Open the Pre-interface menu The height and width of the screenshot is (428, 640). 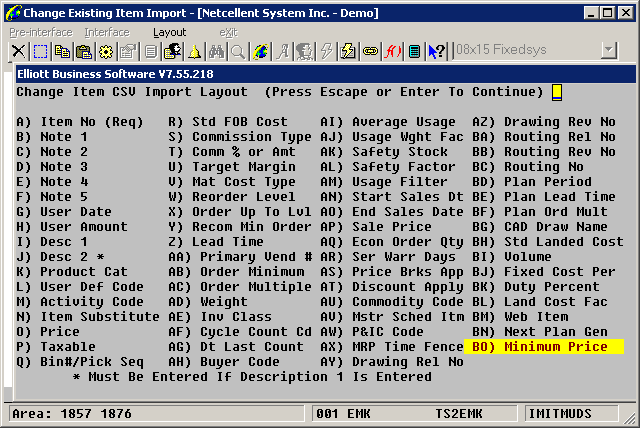click(41, 32)
